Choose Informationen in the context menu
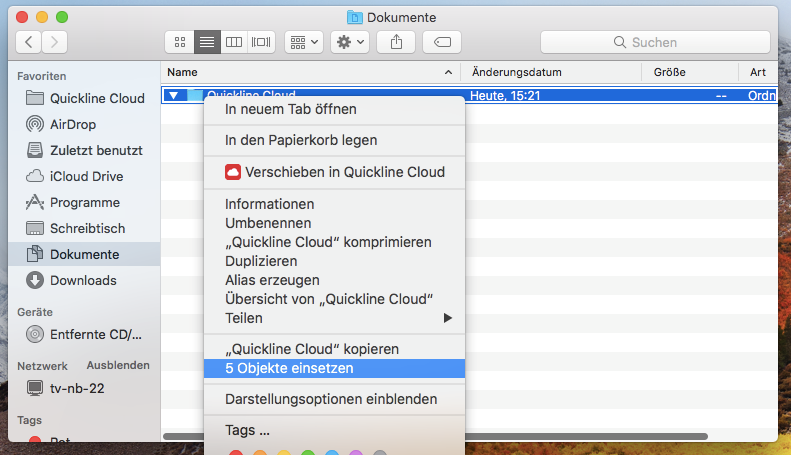The width and height of the screenshot is (791, 455). [x=334, y=204]
